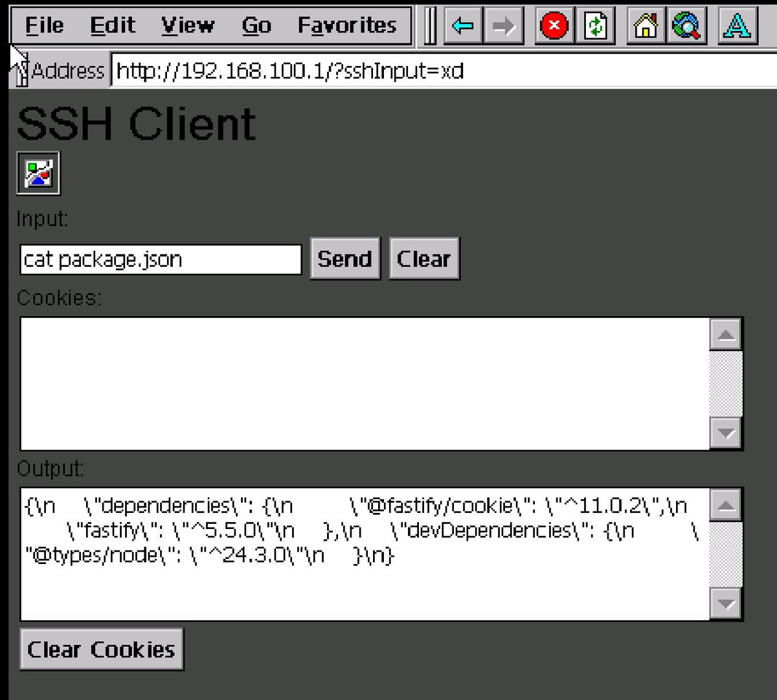Viewport: 777px width, 700px height.
Task: Open the Go menu
Action: point(256,25)
